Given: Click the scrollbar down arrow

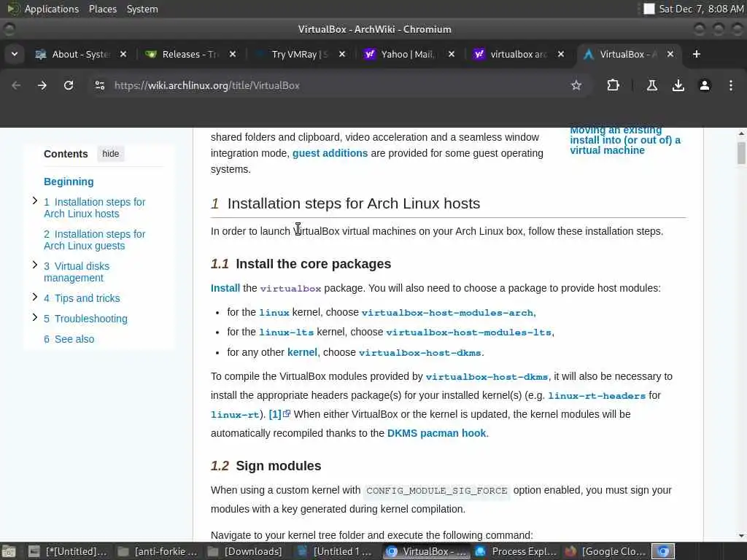Looking at the screenshot, I should [741, 535].
